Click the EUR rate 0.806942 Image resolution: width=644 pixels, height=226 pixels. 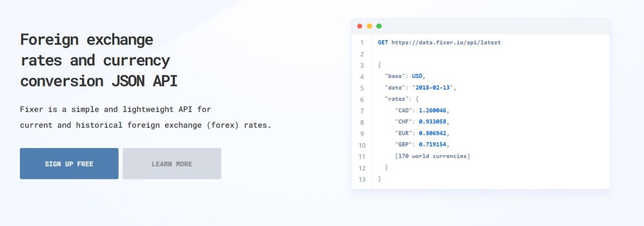pos(432,133)
